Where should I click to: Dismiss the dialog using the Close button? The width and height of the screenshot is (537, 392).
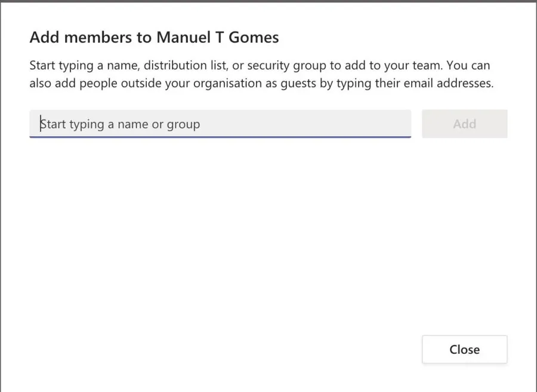coord(464,350)
